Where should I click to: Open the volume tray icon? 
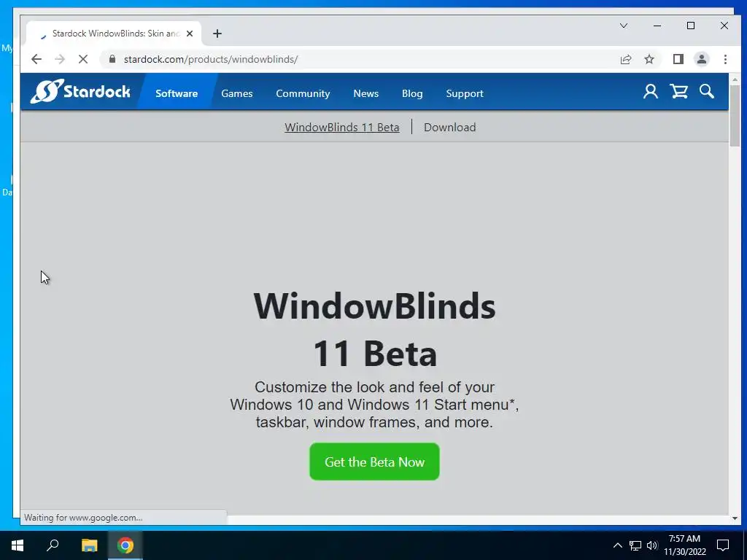click(x=652, y=545)
